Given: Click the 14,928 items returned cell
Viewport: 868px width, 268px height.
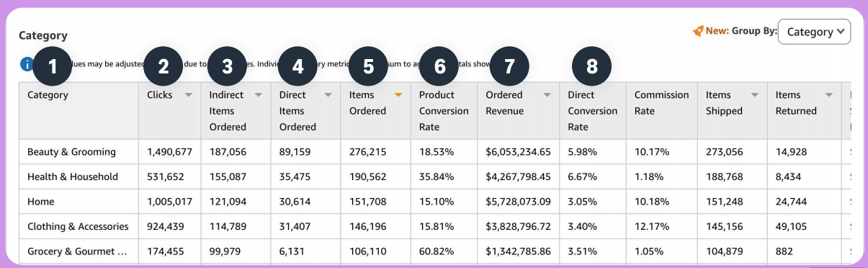Looking at the screenshot, I should coord(791,152).
